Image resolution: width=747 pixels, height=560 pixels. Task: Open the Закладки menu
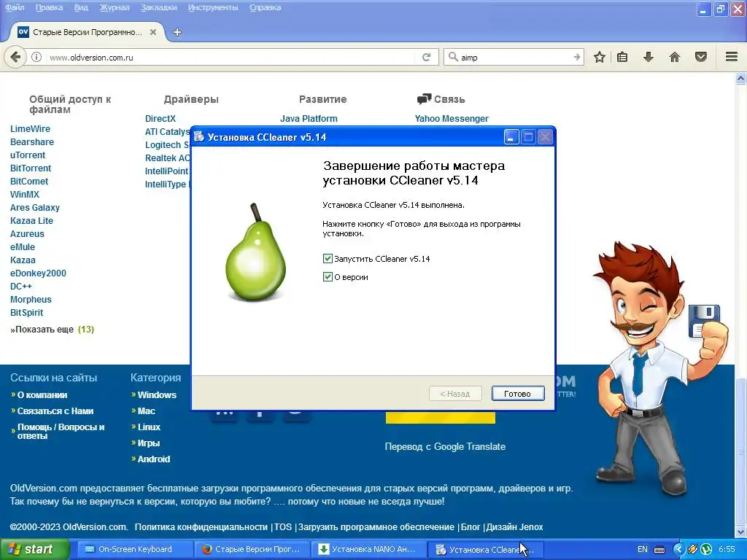click(x=158, y=7)
